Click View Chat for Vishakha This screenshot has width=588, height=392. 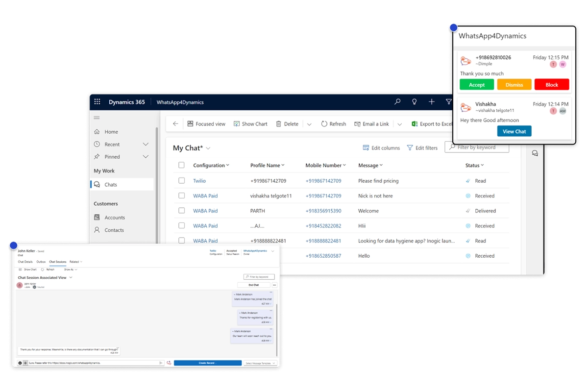click(514, 131)
